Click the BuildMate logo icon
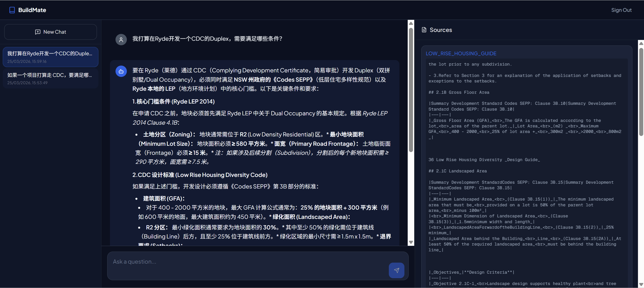 click(12, 10)
